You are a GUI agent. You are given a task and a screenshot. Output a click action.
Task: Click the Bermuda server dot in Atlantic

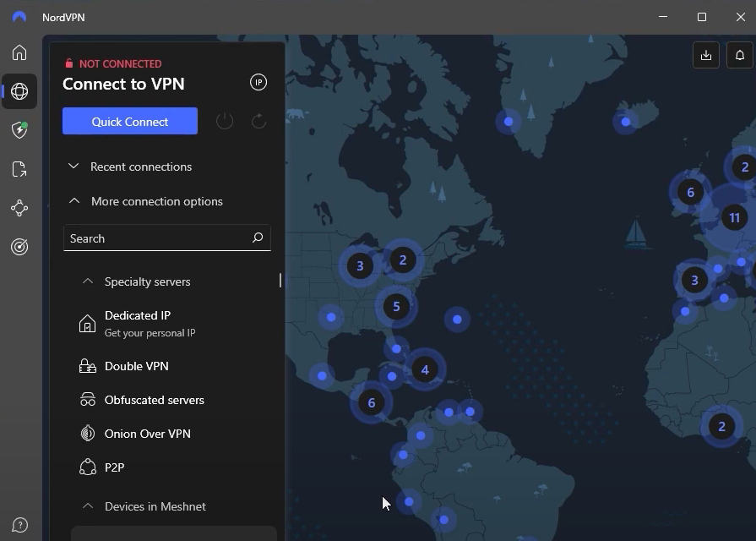point(457,319)
